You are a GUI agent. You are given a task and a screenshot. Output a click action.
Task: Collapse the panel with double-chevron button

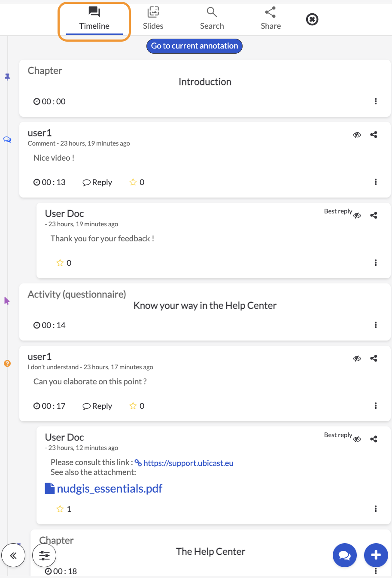(13, 556)
